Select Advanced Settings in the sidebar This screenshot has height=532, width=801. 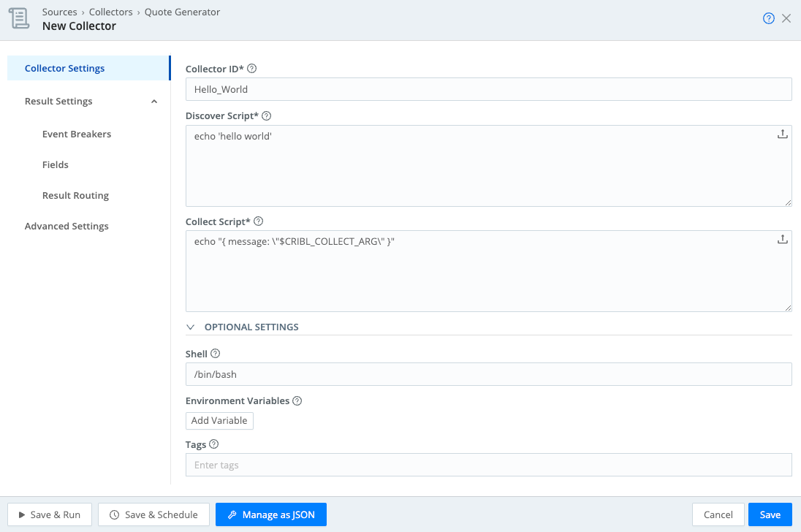[67, 227]
